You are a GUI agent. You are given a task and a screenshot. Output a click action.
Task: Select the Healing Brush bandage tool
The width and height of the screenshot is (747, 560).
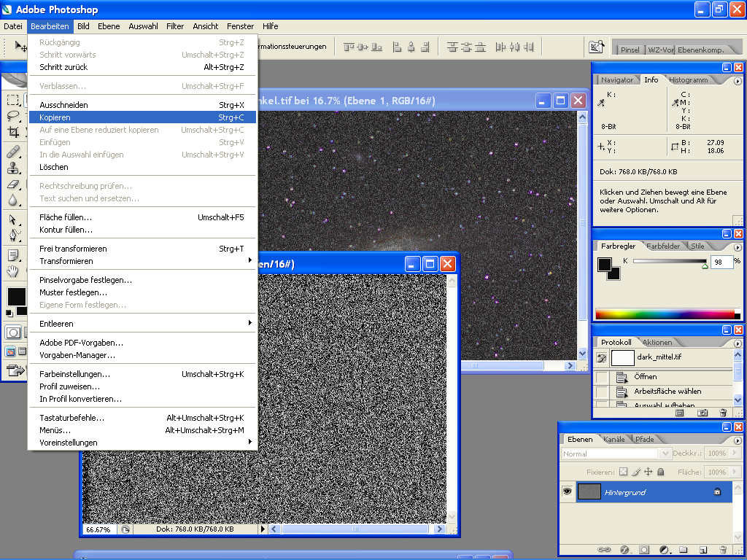(13, 152)
